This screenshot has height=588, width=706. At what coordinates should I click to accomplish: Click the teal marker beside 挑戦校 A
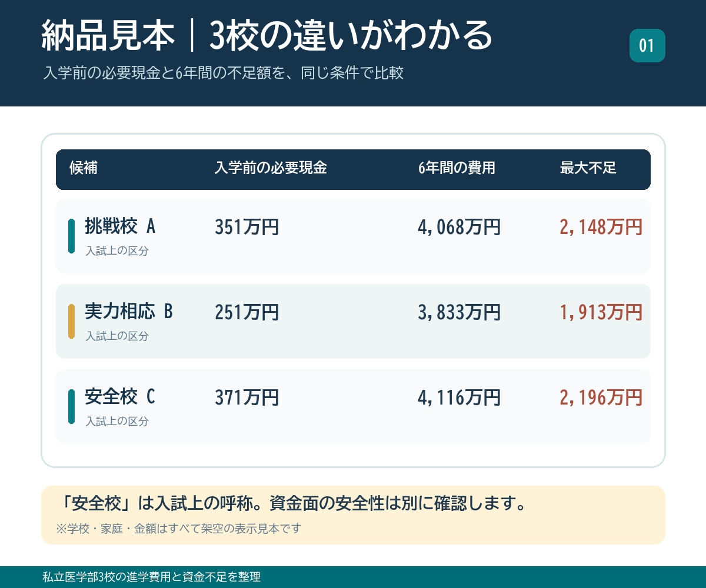click(72, 236)
